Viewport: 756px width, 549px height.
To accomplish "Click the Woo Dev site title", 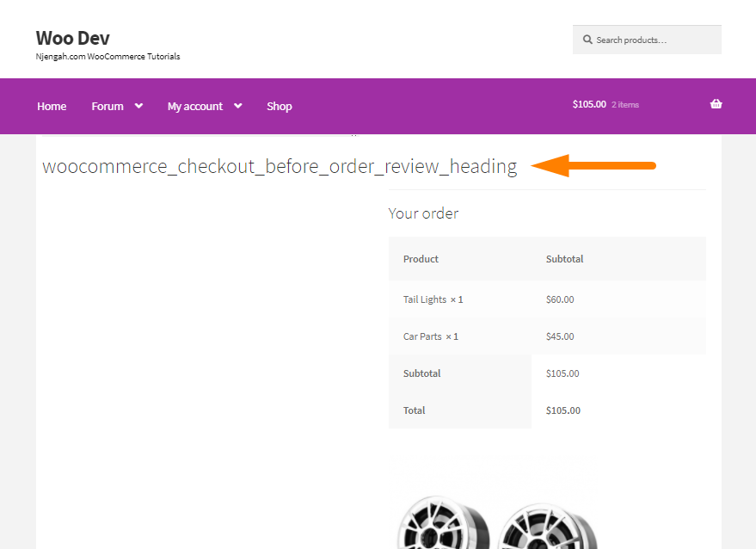I will [x=73, y=38].
